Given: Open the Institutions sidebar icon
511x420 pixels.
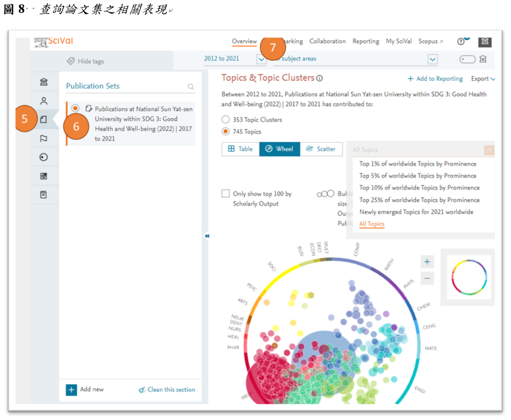Looking at the screenshot, I should coord(44,82).
